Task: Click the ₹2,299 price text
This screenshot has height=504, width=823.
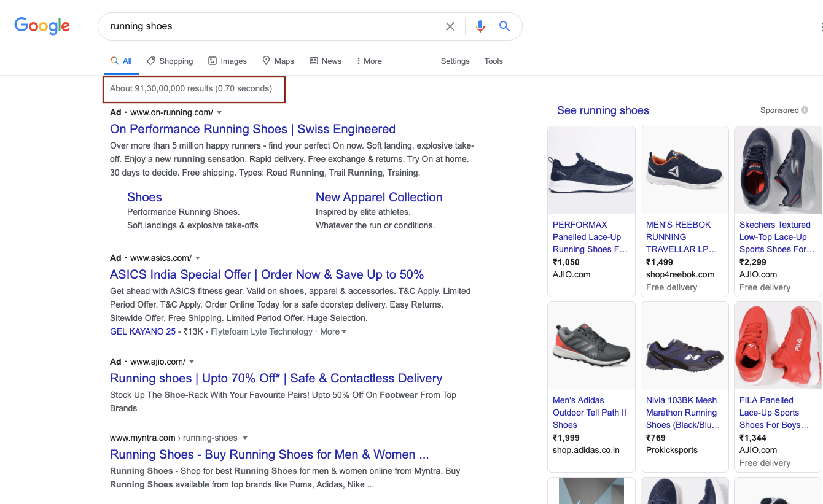Action: pos(753,262)
